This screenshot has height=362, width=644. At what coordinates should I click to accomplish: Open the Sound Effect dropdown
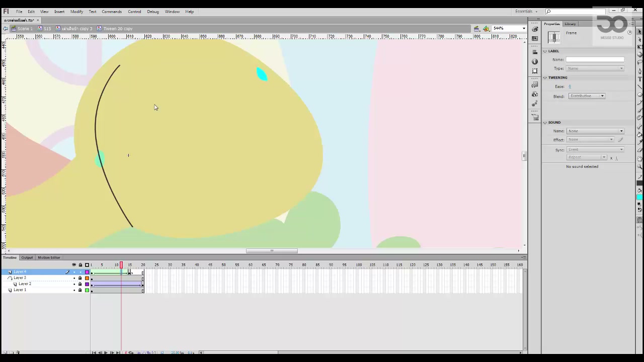591,140
